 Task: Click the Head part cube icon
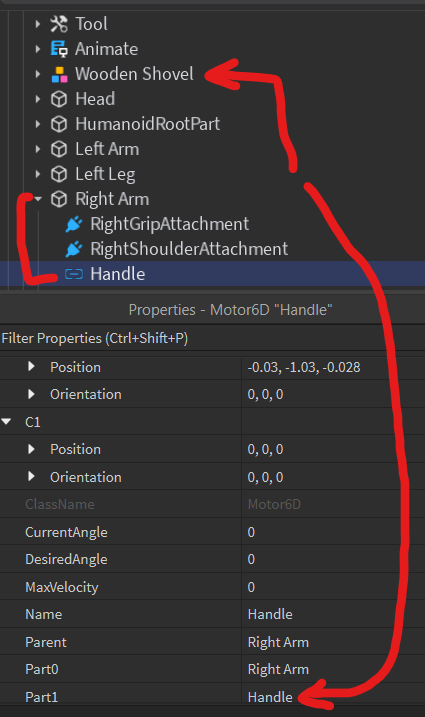pyautogui.click(x=59, y=99)
